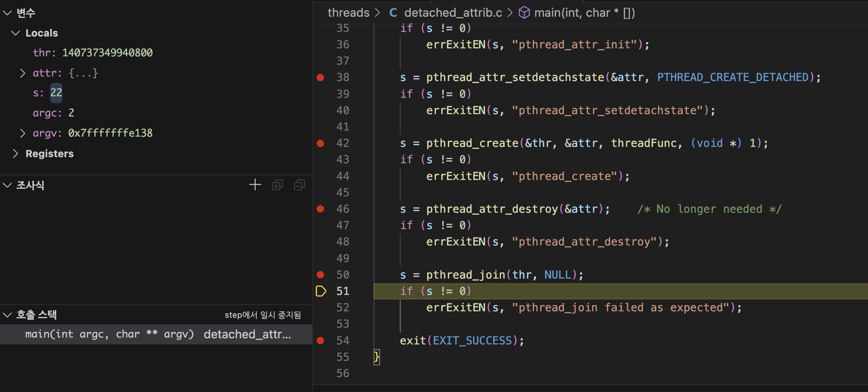Click current execution pointer at line 51
The height and width of the screenshot is (392, 868).
pos(321,291)
